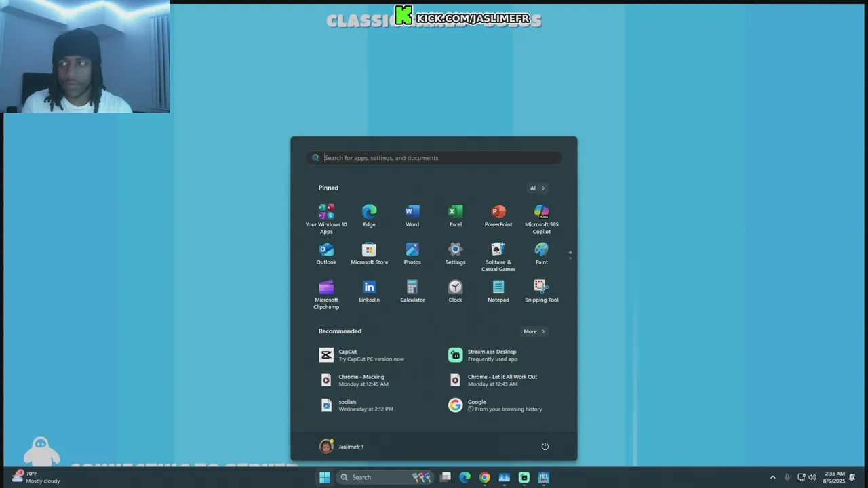Open Outlook from pinned apps
The width and height of the screenshot is (868, 488).
pos(326,254)
